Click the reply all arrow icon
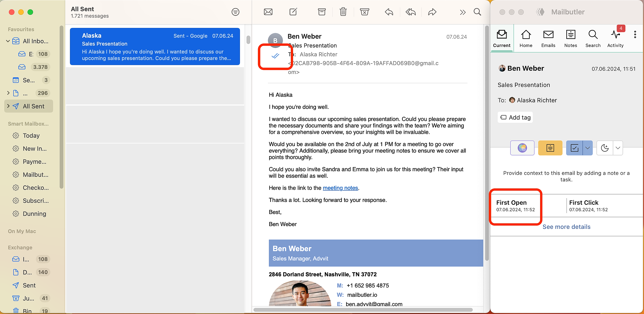This screenshot has height=314, width=644. (x=411, y=12)
